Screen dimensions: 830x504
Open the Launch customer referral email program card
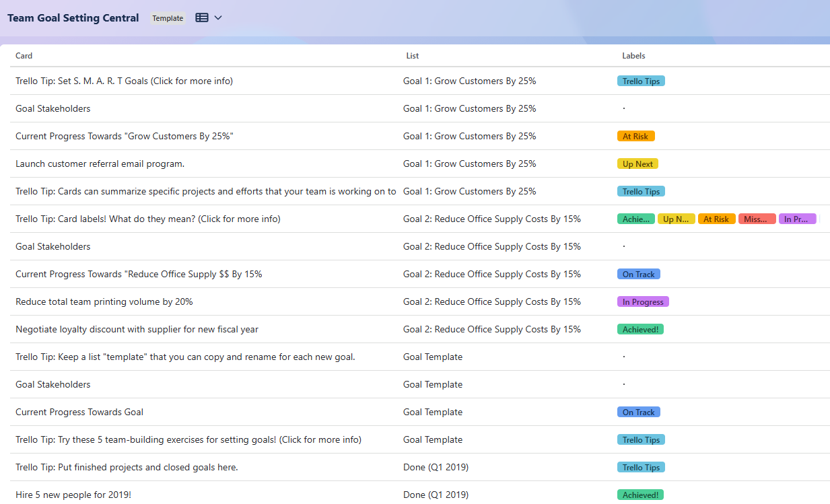(100, 164)
